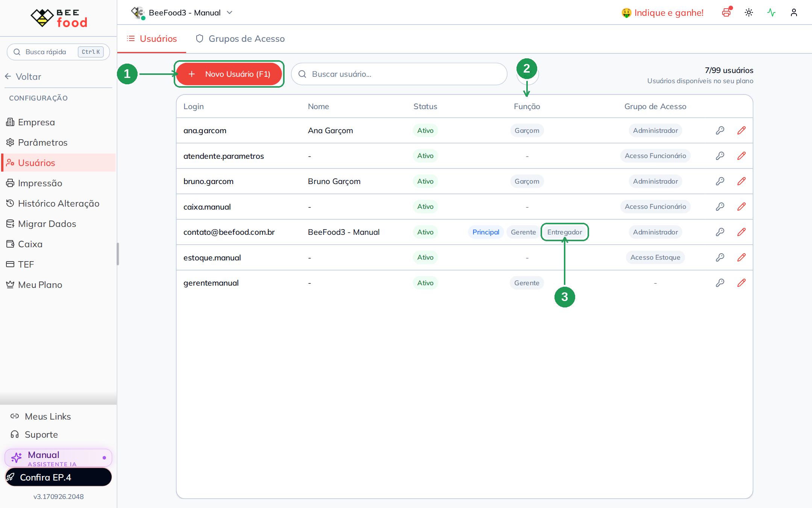Go back with Voltar link
This screenshot has width=812, height=508.
pyautogui.click(x=23, y=77)
